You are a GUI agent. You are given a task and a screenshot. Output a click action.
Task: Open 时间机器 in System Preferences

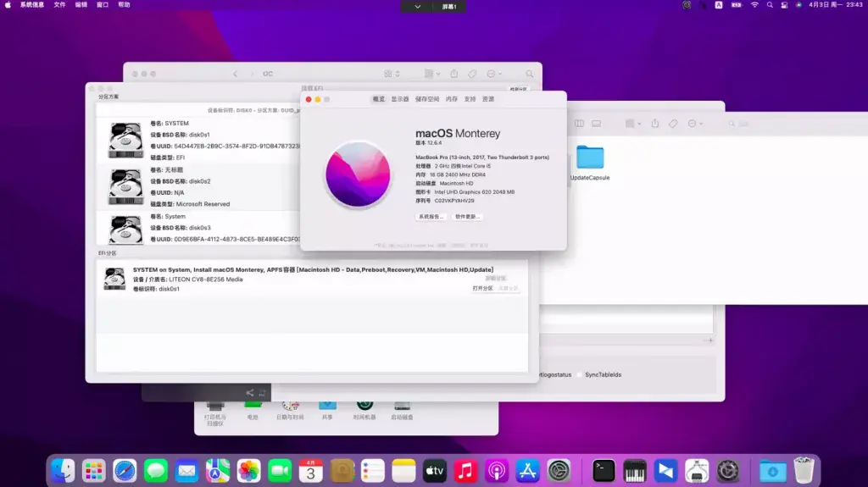pos(364,411)
